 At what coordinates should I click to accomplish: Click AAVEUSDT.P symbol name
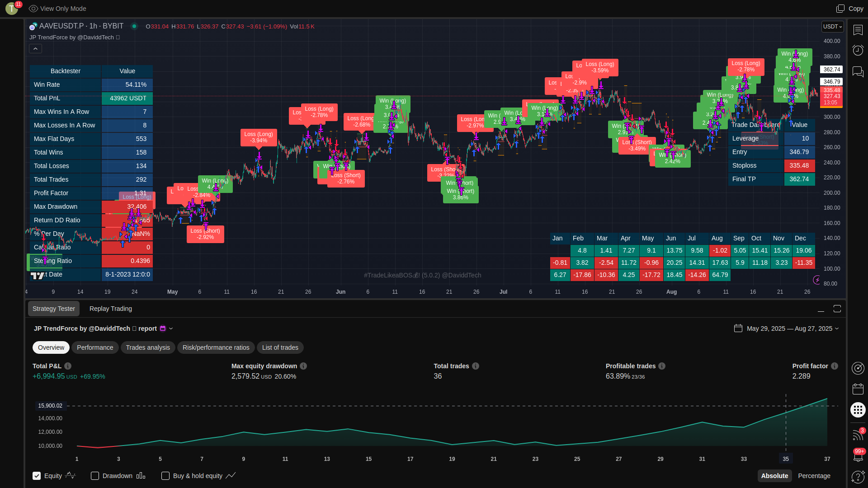61,26
